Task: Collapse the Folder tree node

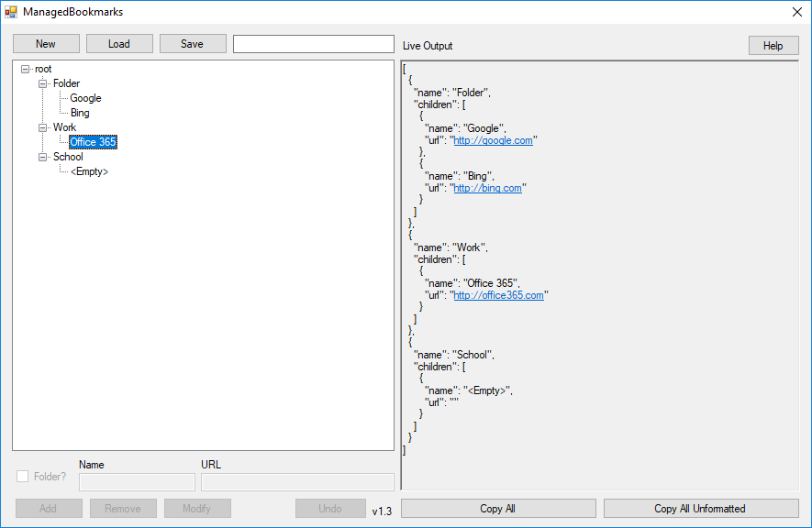Action: click(42, 83)
